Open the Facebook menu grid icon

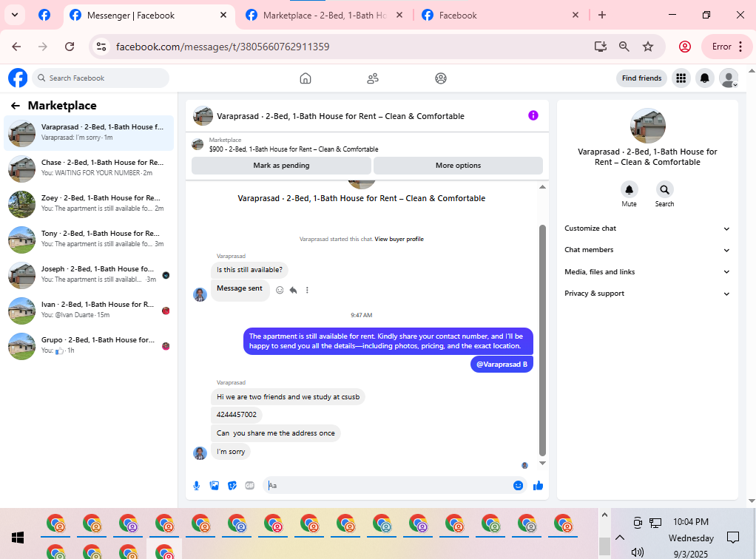pyautogui.click(x=681, y=78)
